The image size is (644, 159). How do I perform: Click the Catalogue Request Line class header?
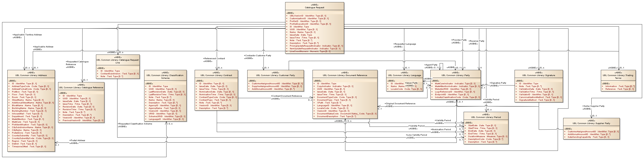pyautogui.click(x=117, y=61)
